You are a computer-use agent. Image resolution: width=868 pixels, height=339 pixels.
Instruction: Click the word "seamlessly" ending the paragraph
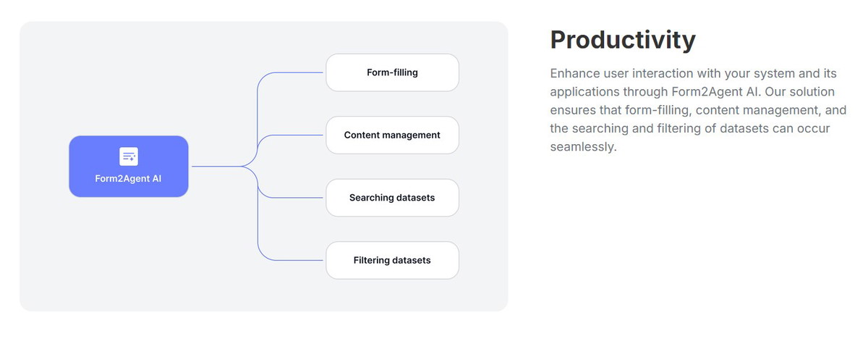(x=581, y=147)
